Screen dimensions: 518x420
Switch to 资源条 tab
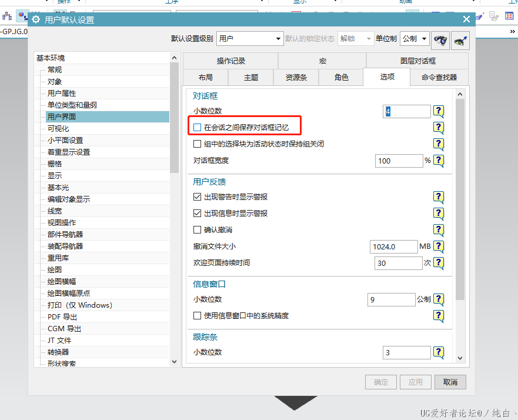point(296,77)
